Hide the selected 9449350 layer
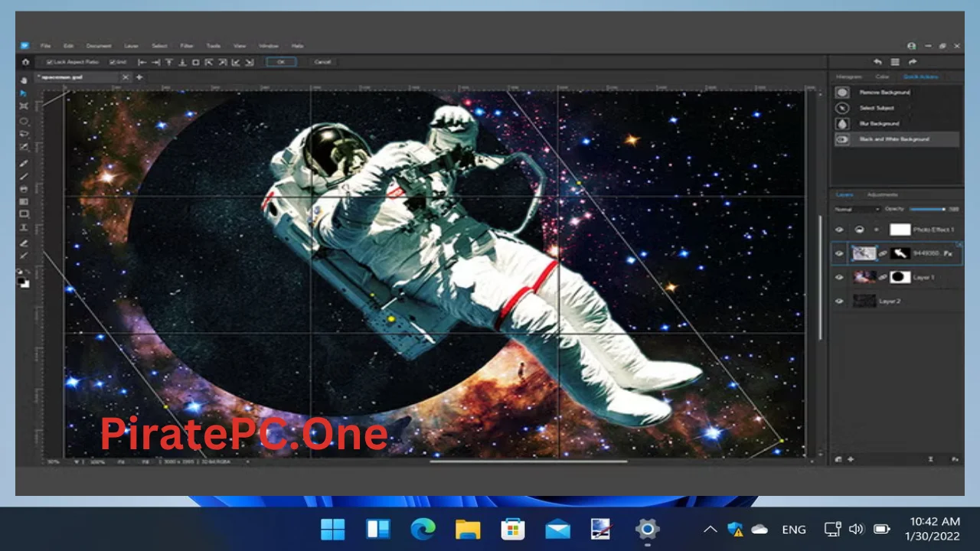This screenshot has height=551, width=980. click(x=839, y=253)
